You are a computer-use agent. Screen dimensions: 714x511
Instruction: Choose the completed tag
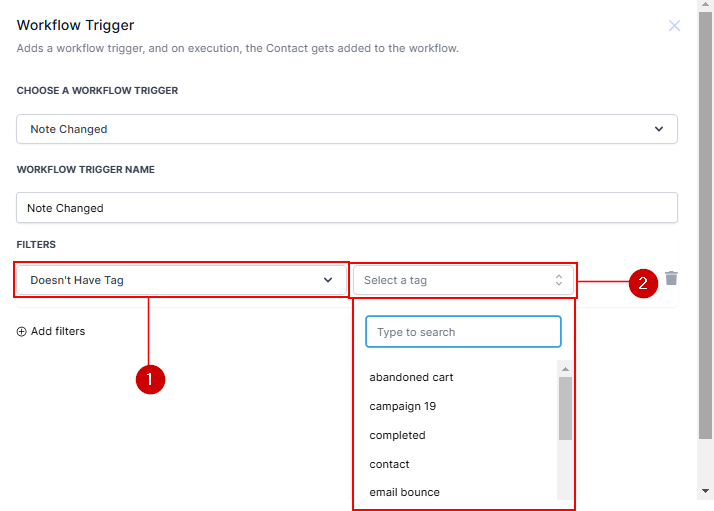[397, 435]
